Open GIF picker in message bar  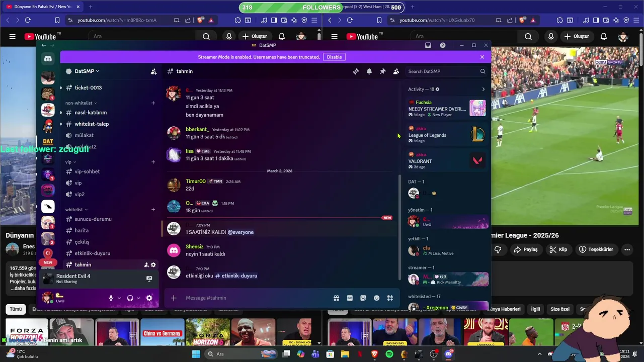350,298
